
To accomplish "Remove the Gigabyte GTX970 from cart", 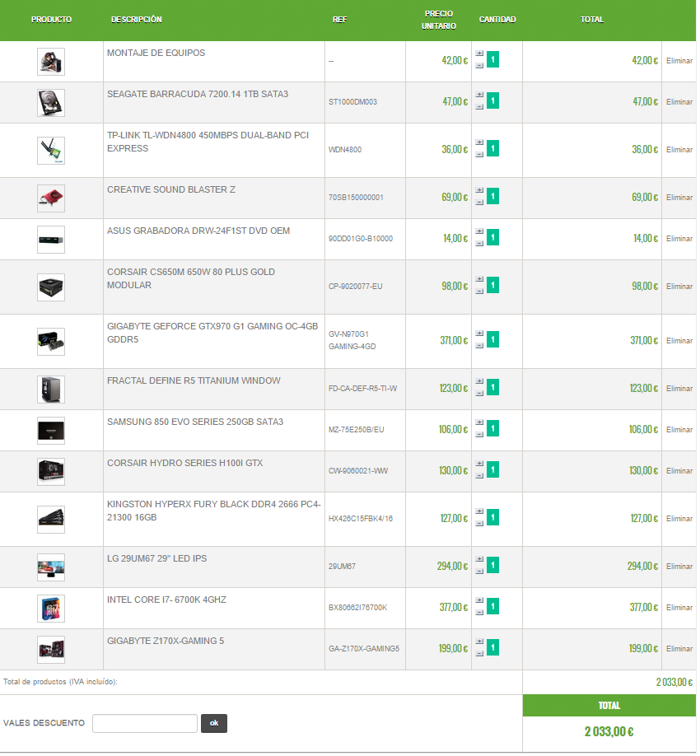I will (679, 341).
